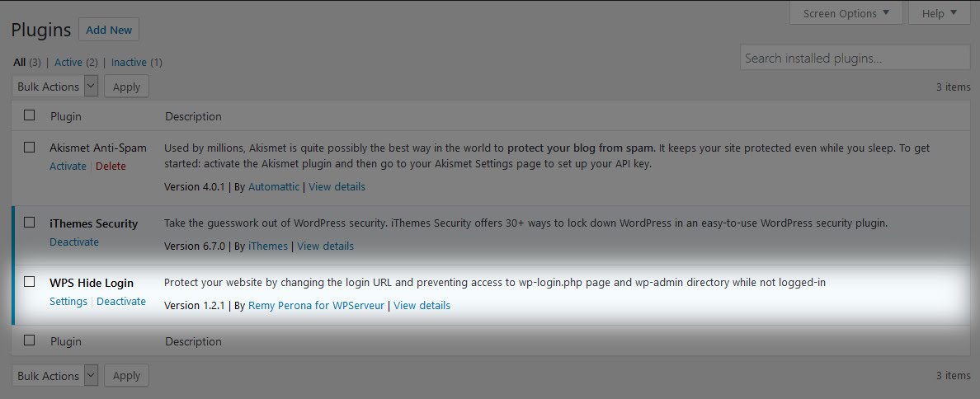This screenshot has width=980, height=399.
Task: Activate the Akismet Anti-Spam plugin
Action: [68, 166]
